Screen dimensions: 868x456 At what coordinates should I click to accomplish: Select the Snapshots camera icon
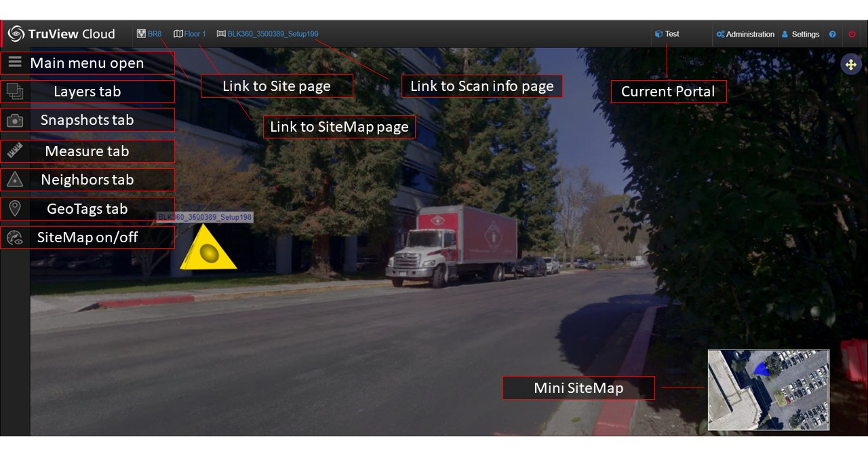click(x=15, y=120)
